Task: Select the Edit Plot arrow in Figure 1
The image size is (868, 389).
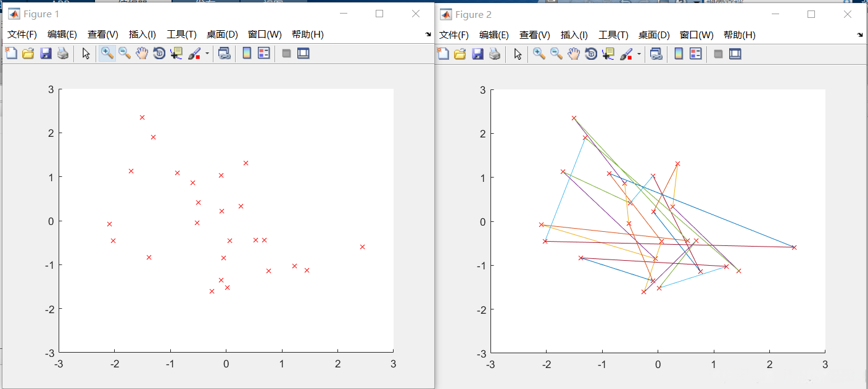Action: point(86,54)
